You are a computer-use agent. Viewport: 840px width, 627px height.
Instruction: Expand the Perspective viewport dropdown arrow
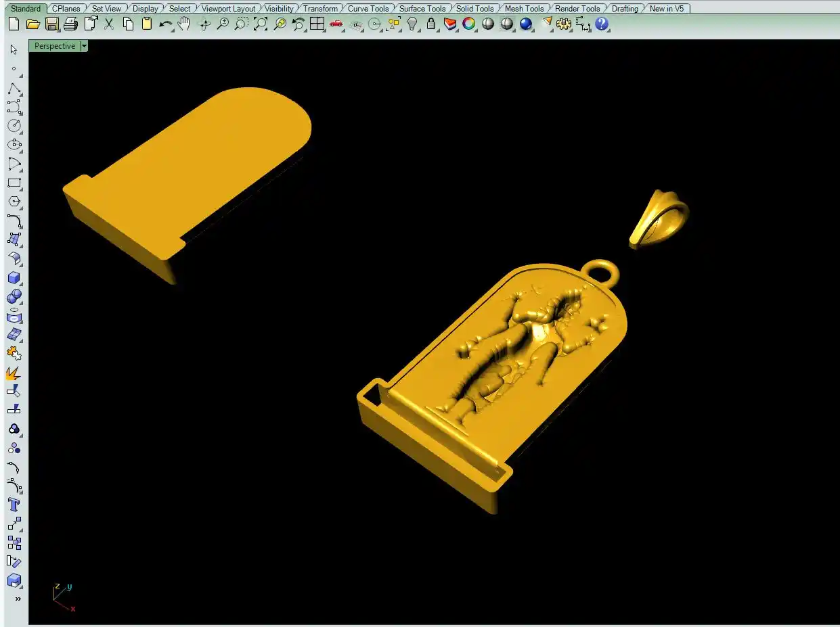[84, 46]
